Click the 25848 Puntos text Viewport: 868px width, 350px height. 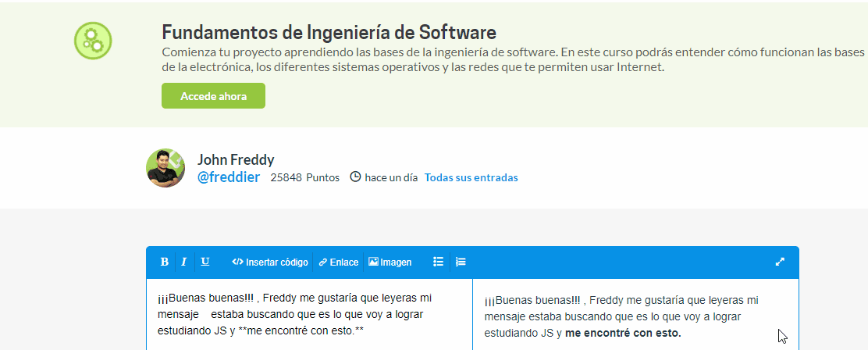[305, 178]
